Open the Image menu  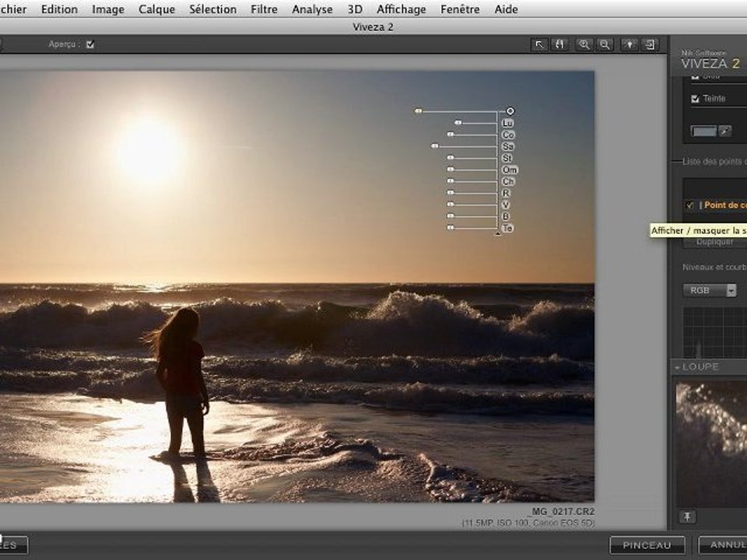[108, 9]
